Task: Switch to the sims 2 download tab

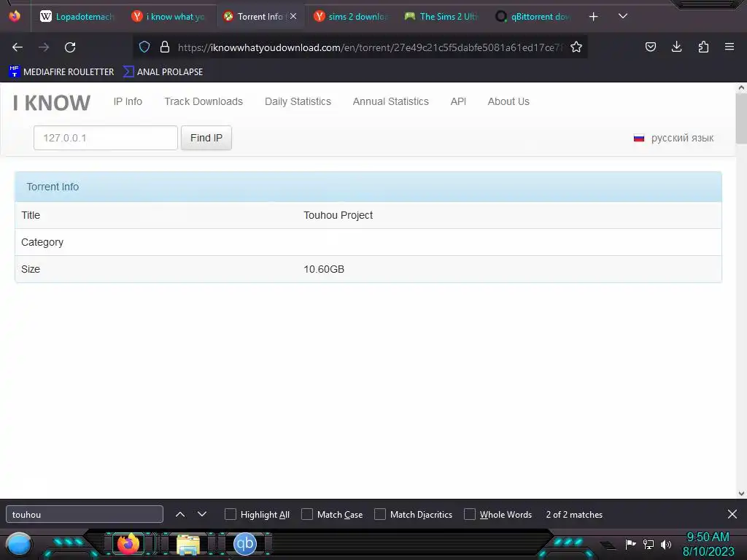Action: [x=352, y=17]
